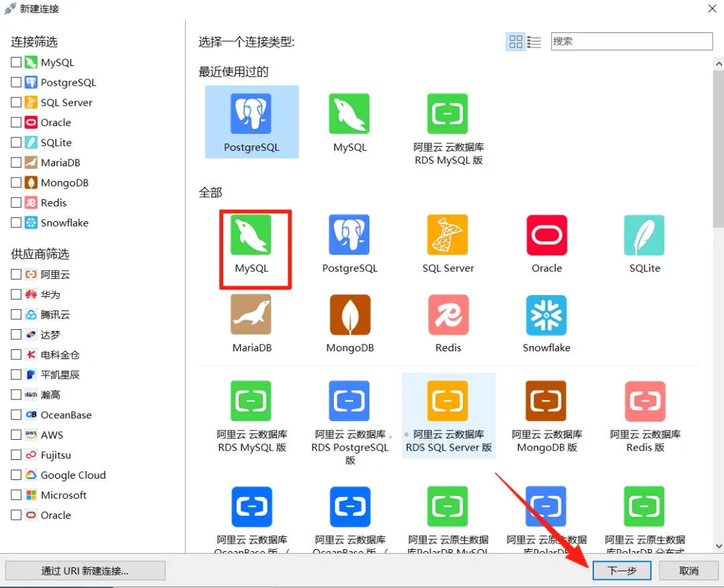Enable the AWS vendor filter
This screenshot has height=588, width=724.
(16, 434)
